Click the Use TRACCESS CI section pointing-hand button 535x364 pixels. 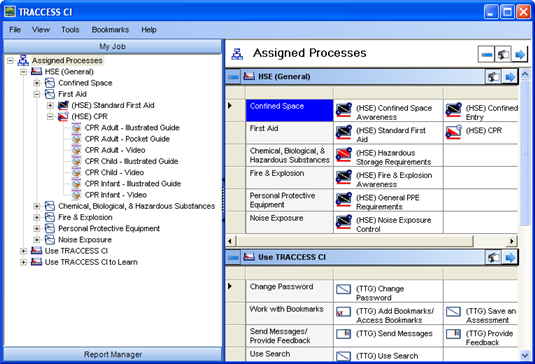pyautogui.click(x=493, y=258)
